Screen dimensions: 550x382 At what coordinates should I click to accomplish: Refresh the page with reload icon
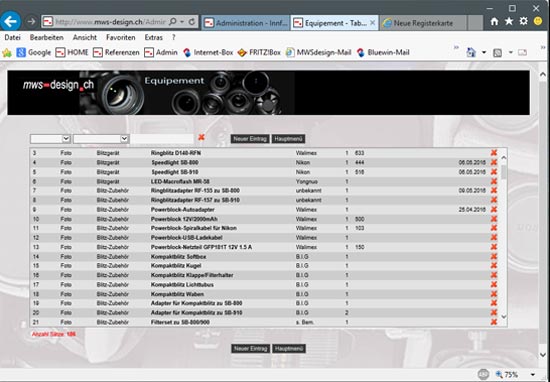[x=192, y=22]
